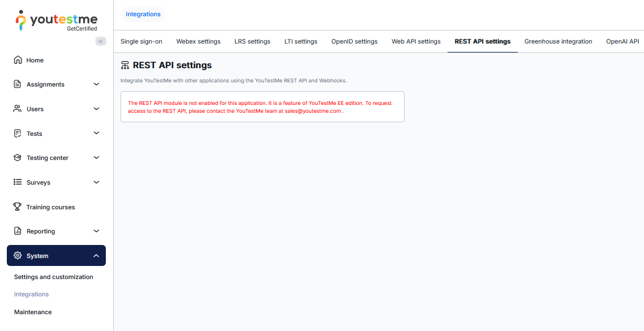Open the Greenhouse integration tab
The height and width of the screenshot is (331, 644).
[x=559, y=41]
